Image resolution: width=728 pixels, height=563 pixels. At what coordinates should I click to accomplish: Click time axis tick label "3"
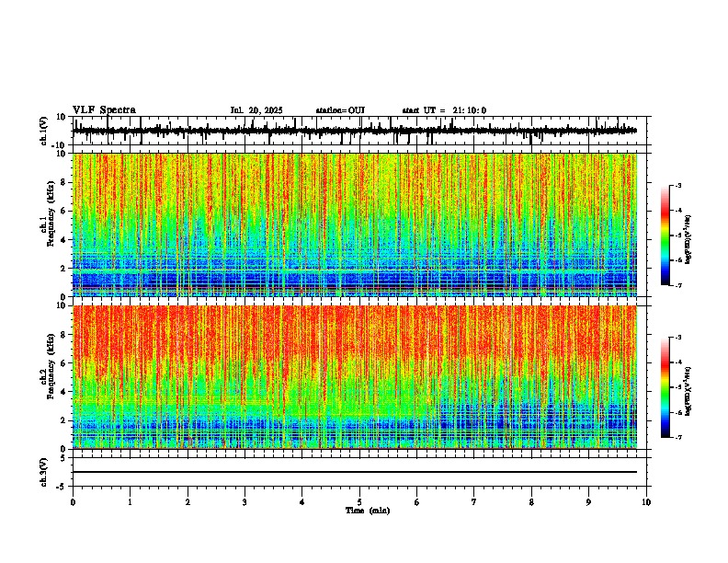tap(245, 502)
